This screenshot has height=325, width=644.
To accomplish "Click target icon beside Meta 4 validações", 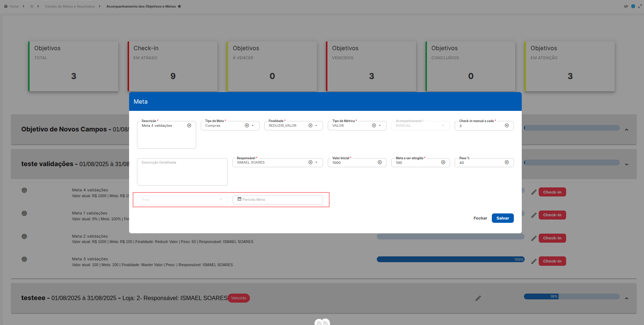I will point(25,190).
